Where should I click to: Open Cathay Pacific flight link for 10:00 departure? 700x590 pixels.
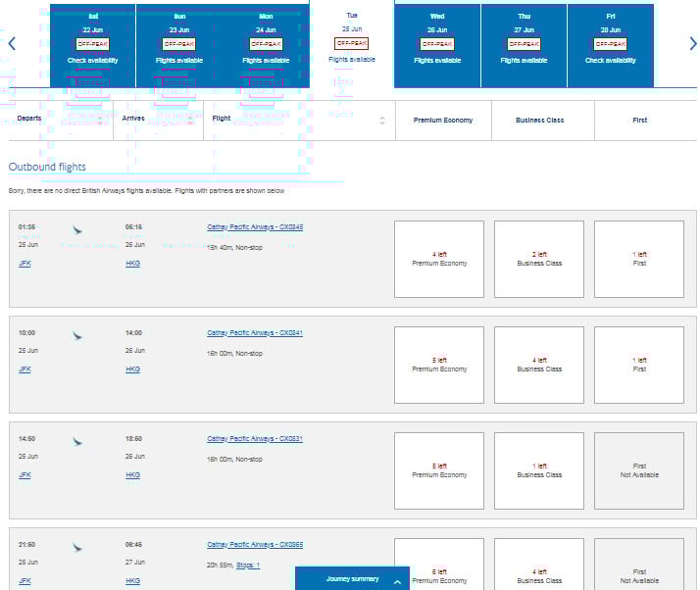pyautogui.click(x=255, y=332)
